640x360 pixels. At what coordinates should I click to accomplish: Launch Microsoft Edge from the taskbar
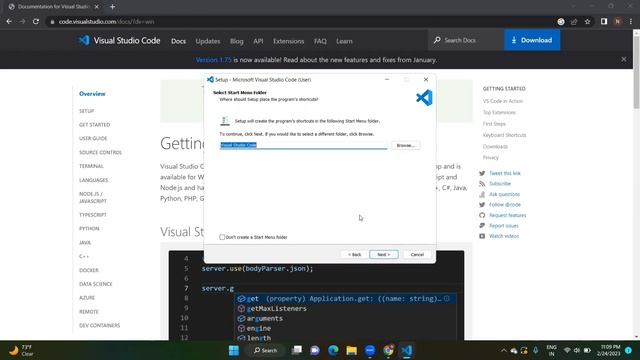pyautogui.click(x=333, y=350)
